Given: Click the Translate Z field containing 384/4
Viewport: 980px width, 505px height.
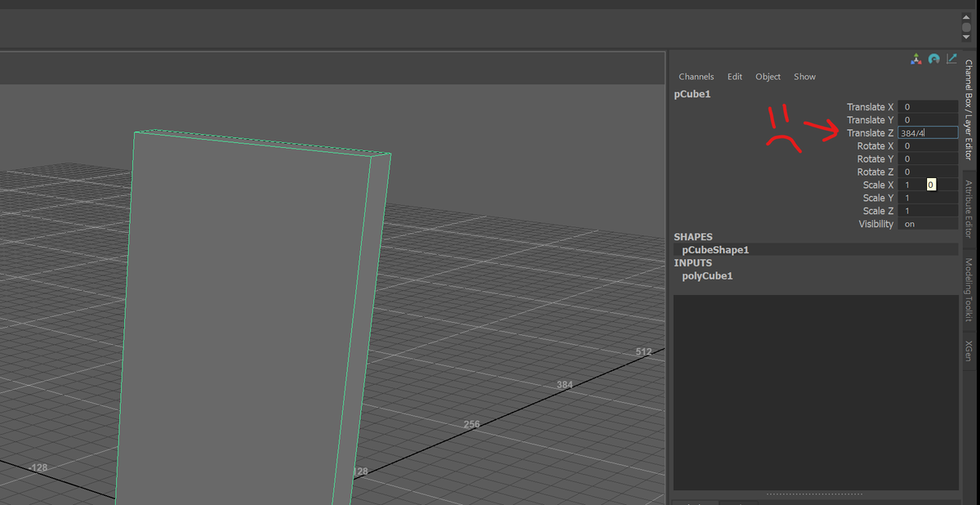Looking at the screenshot, I should (x=928, y=132).
